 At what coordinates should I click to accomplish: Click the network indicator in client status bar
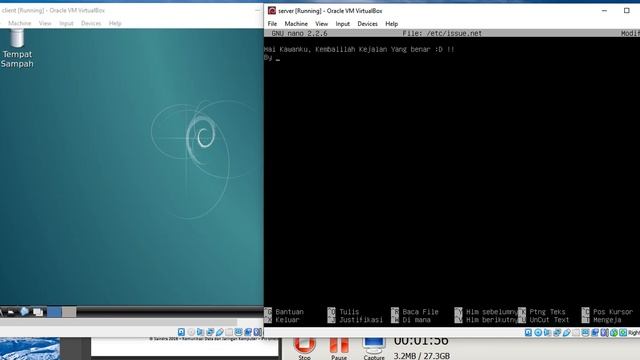210,332
